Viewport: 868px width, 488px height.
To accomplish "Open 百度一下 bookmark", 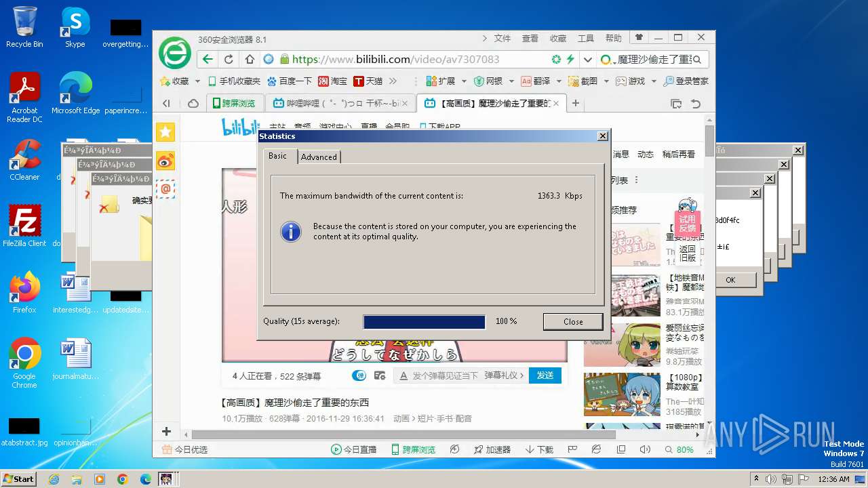I will click(290, 81).
